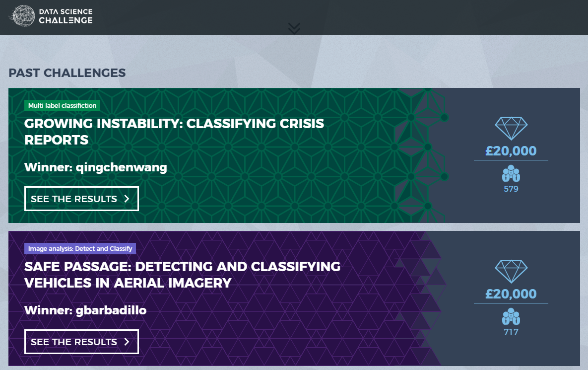Open See the Results for Safe Passage
Image resolution: width=588 pixels, height=370 pixels.
point(81,342)
